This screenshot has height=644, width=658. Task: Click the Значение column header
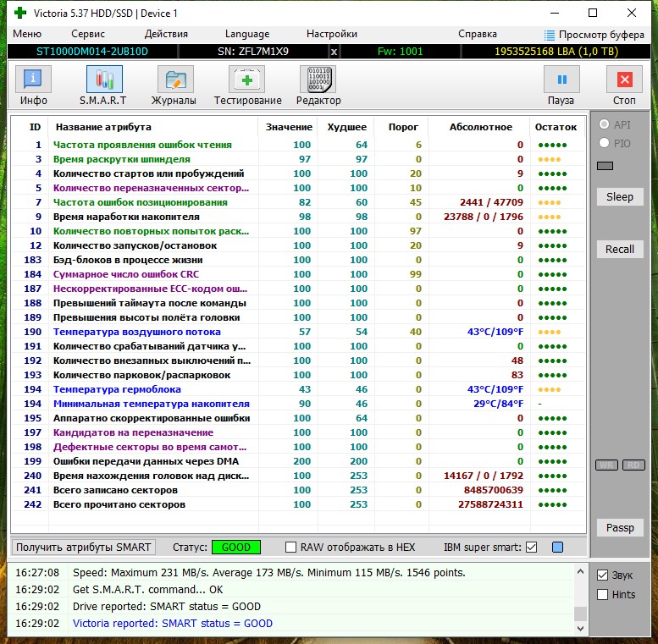tap(289, 127)
